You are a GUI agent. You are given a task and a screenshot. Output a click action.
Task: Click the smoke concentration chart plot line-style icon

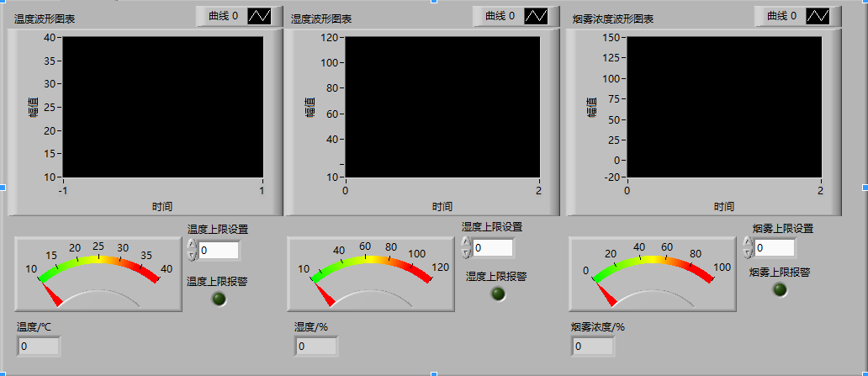tap(818, 16)
